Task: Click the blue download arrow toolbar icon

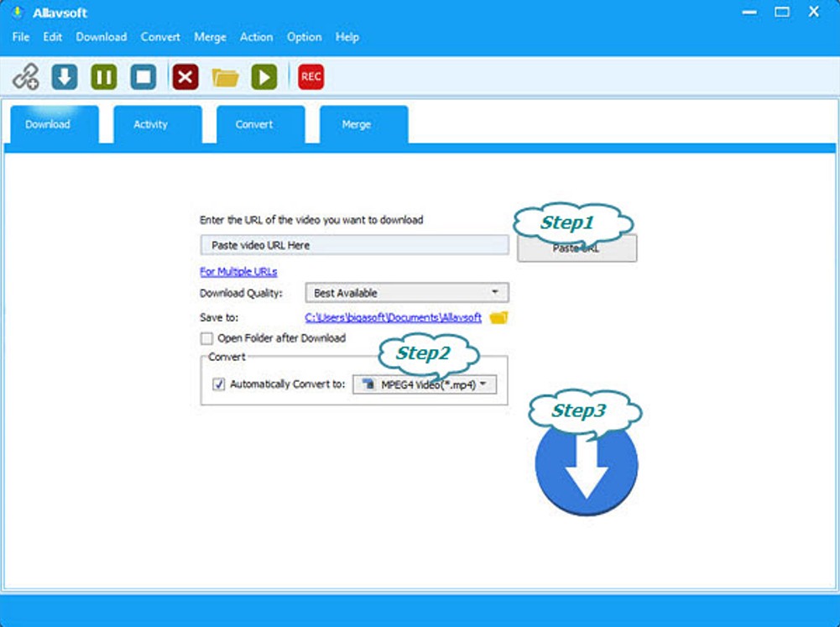Action: (65, 77)
